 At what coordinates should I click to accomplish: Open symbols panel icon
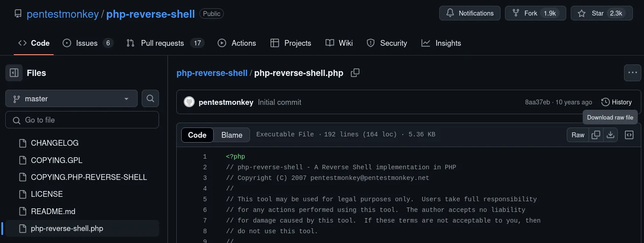(x=629, y=135)
